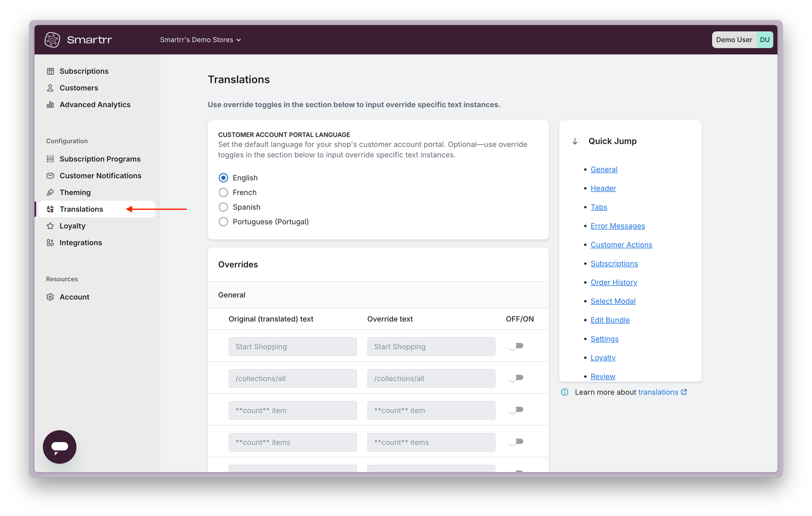
Task: Open Subscription Programs page
Action: pos(100,159)
